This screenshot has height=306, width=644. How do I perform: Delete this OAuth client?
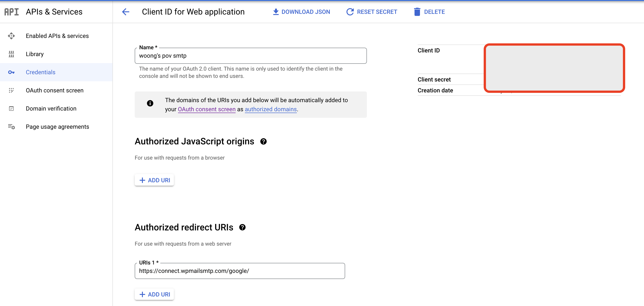point(429,12)
